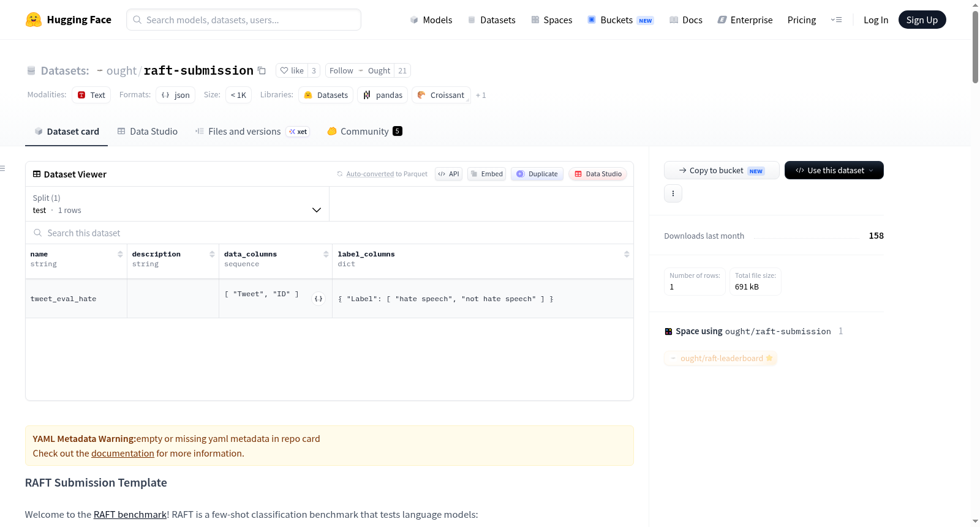Open the Use this dataset dropdown
The image size is (980, 527).
[x=834, y=170]
